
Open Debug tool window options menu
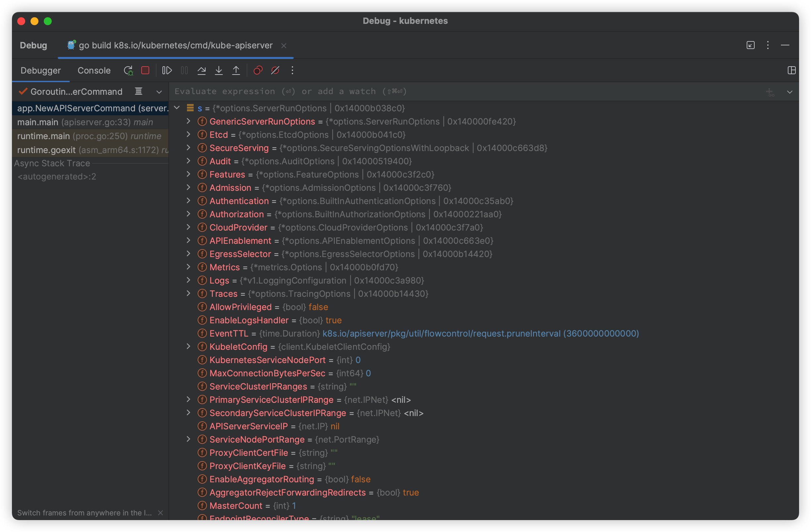[x=768, y=45]
